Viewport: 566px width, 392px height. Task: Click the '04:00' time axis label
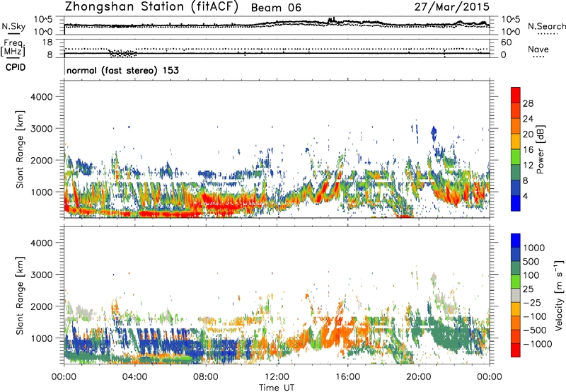[x=134, y=377]
